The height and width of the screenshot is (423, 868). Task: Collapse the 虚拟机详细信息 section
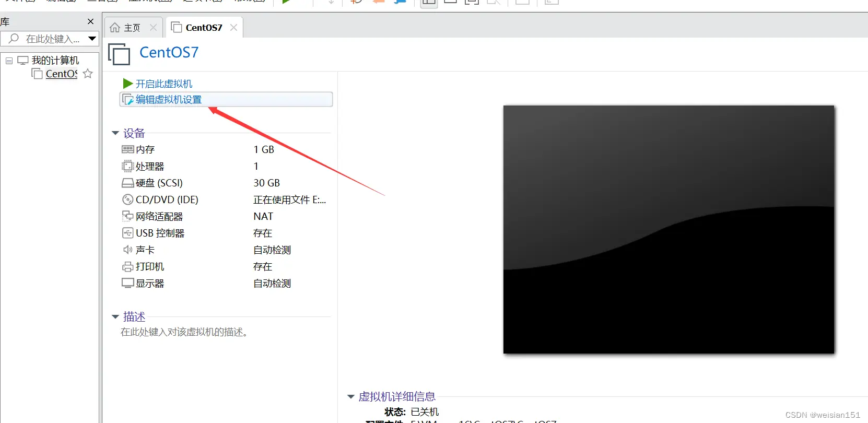pos(351,397)
